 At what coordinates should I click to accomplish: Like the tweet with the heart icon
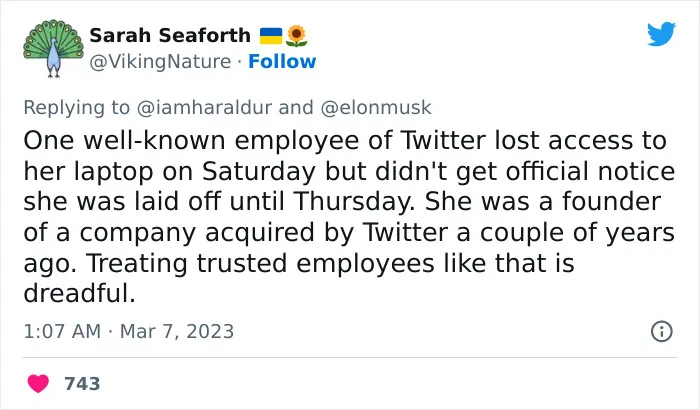tap(38, 384)
